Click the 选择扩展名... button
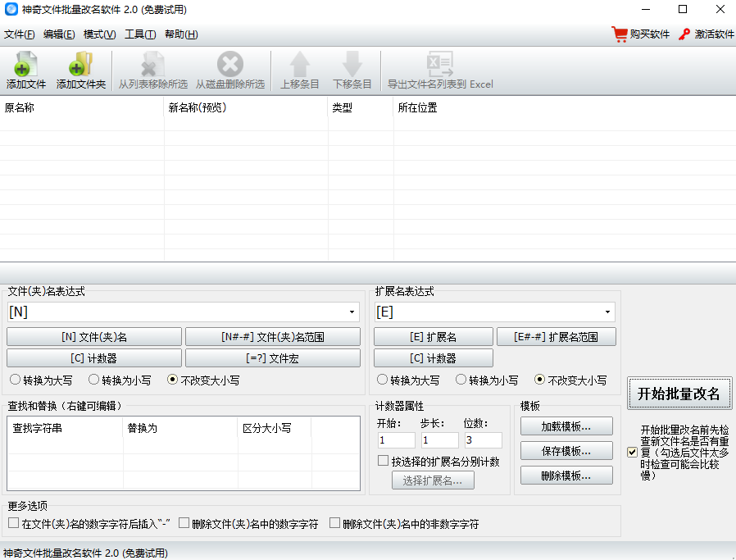The image size is (736, 560). [x=433, y=480]
